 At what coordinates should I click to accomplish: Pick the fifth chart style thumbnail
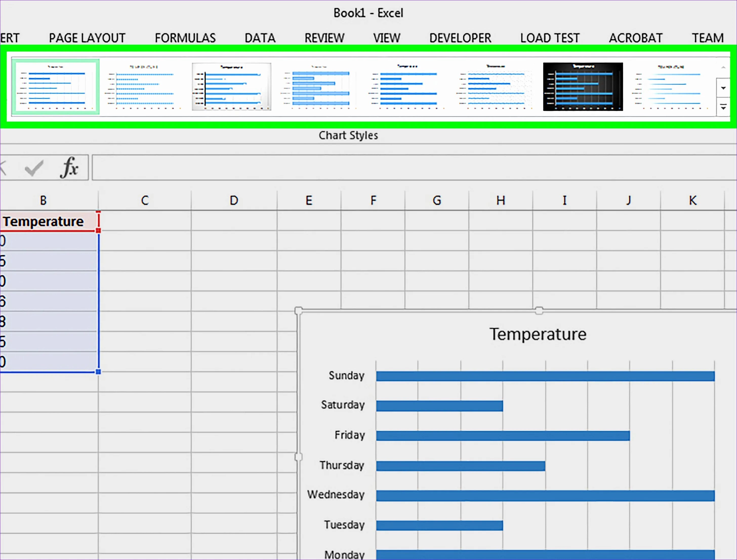click(407, 87)
